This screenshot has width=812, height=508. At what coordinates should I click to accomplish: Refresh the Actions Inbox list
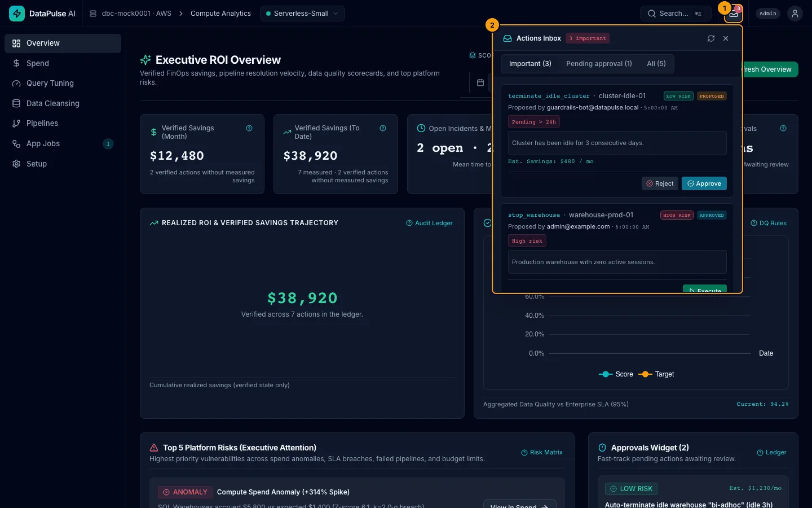(711, 38)
